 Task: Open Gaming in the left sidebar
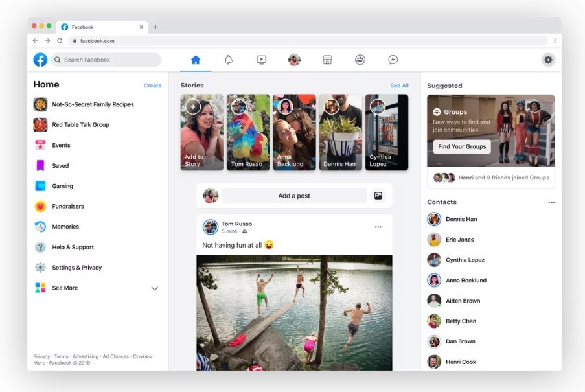(x=62, y=186)
